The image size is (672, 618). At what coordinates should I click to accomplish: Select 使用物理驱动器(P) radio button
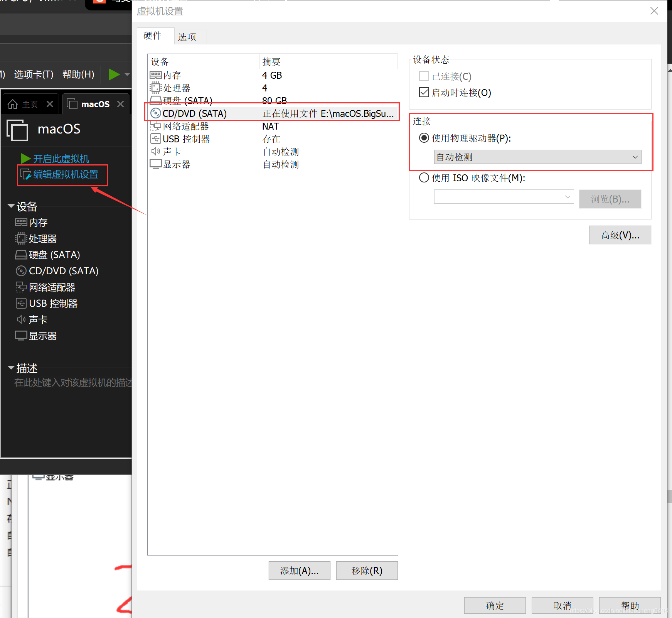[x=424, y=138]
